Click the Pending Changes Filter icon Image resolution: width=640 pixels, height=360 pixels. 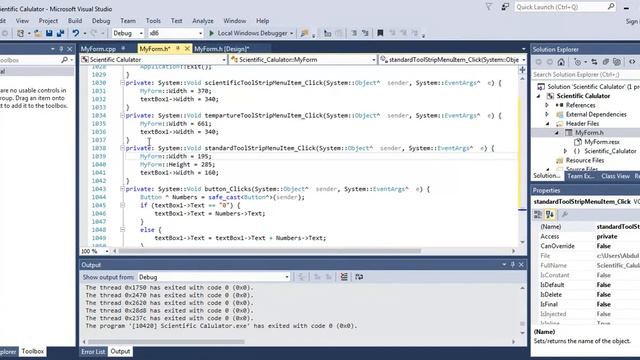[x=578, y=62]
